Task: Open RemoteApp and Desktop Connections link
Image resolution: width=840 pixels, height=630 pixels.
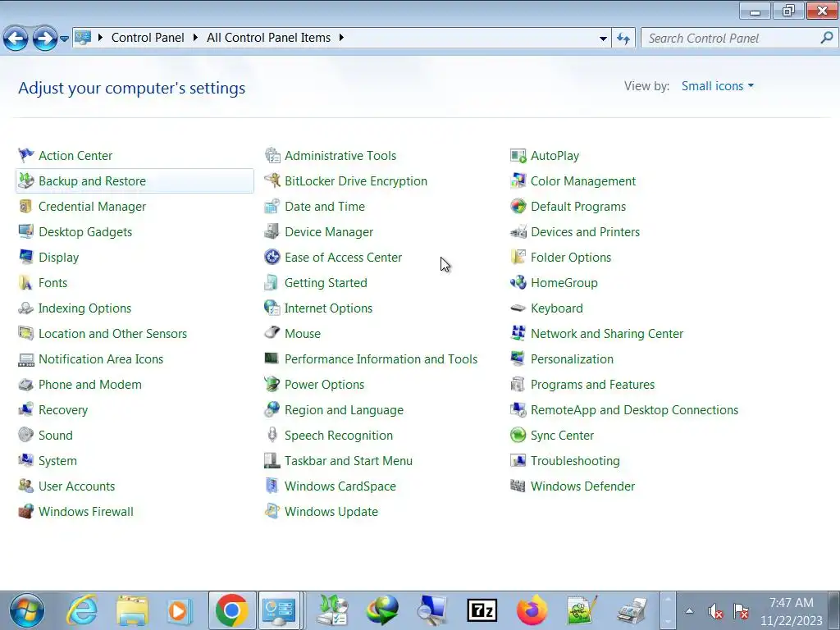Action: pos(634,410)
